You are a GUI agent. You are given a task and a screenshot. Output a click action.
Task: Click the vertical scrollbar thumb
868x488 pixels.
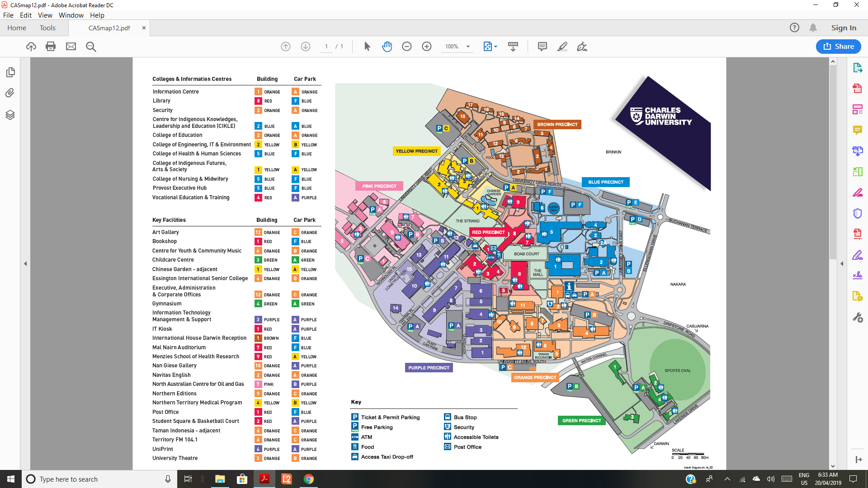click(833, 162)
